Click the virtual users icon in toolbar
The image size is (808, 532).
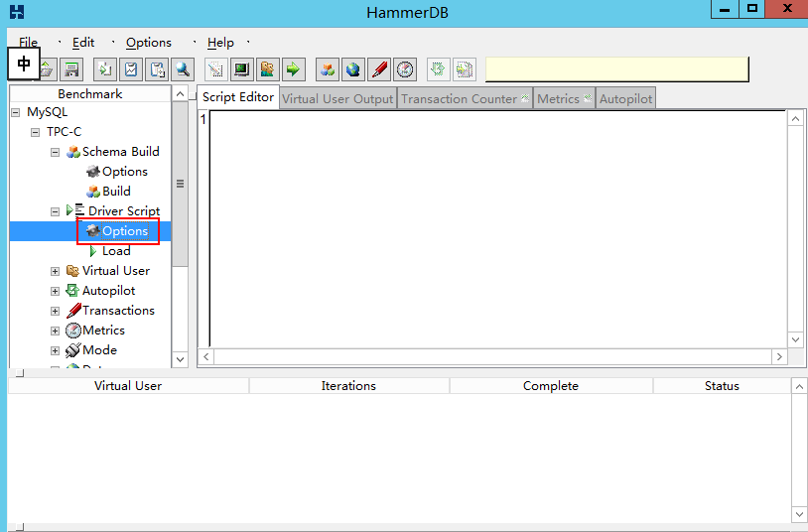267,69
